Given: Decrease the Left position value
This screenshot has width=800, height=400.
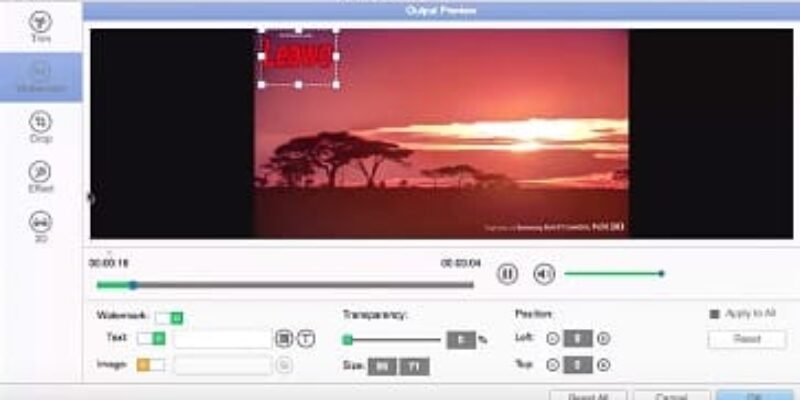Looking at the screenshot, I should (x=553, y=338).
